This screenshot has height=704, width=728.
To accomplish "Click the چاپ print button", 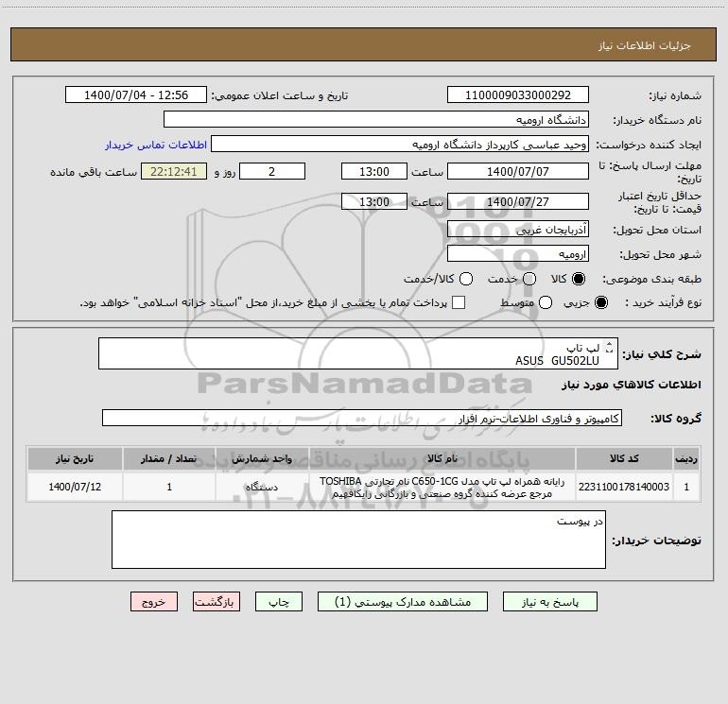I will pos(279,601).
